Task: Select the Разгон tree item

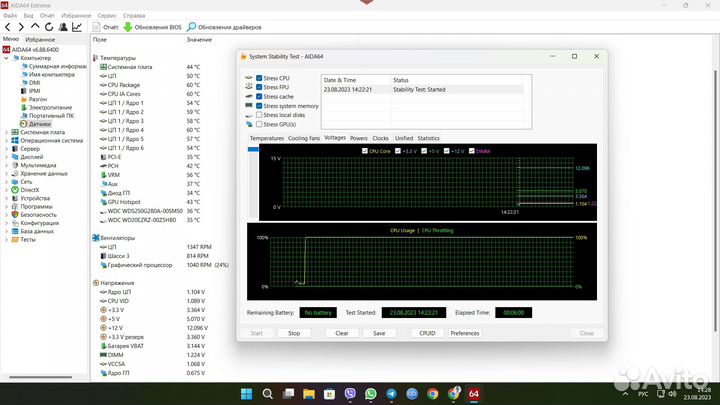Action: [x=34, y=99]
